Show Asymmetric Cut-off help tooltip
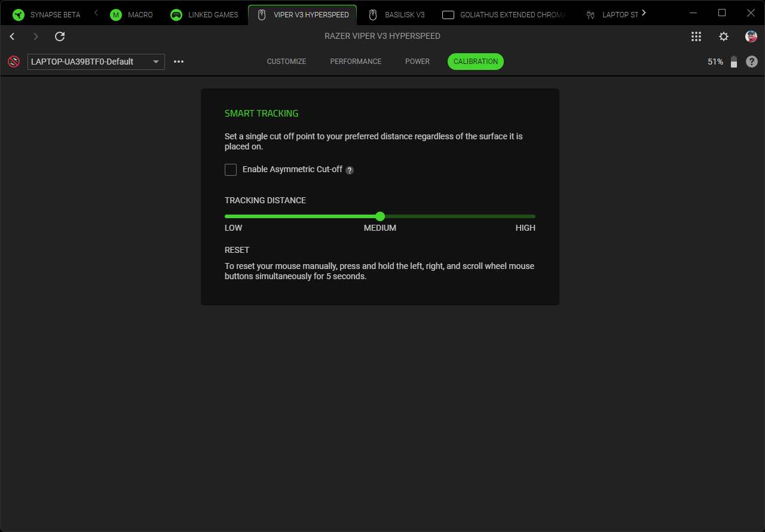The image size is (765, 532). click(350, 170)
